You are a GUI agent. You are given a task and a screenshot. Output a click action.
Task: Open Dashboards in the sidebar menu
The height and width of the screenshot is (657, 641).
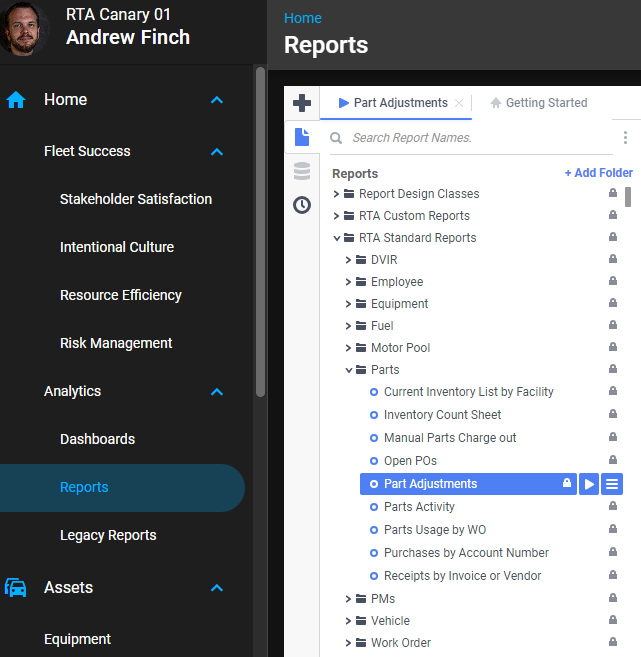pos(97,439)
